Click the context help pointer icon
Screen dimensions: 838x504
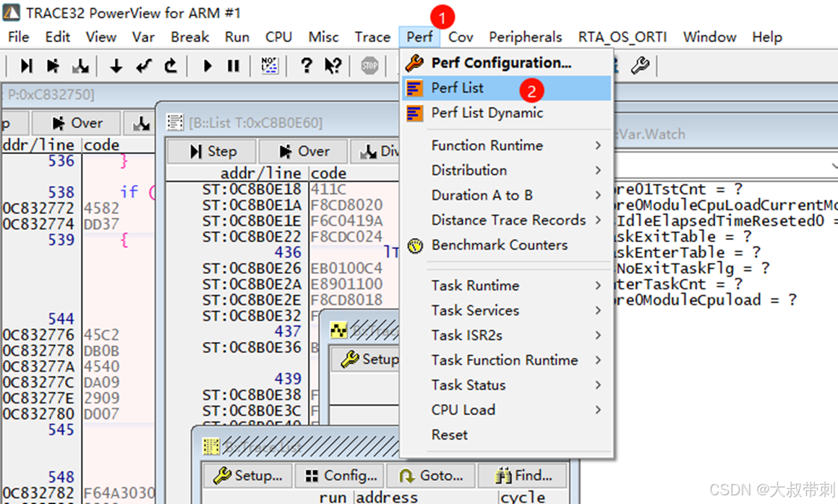coord(333,66)
